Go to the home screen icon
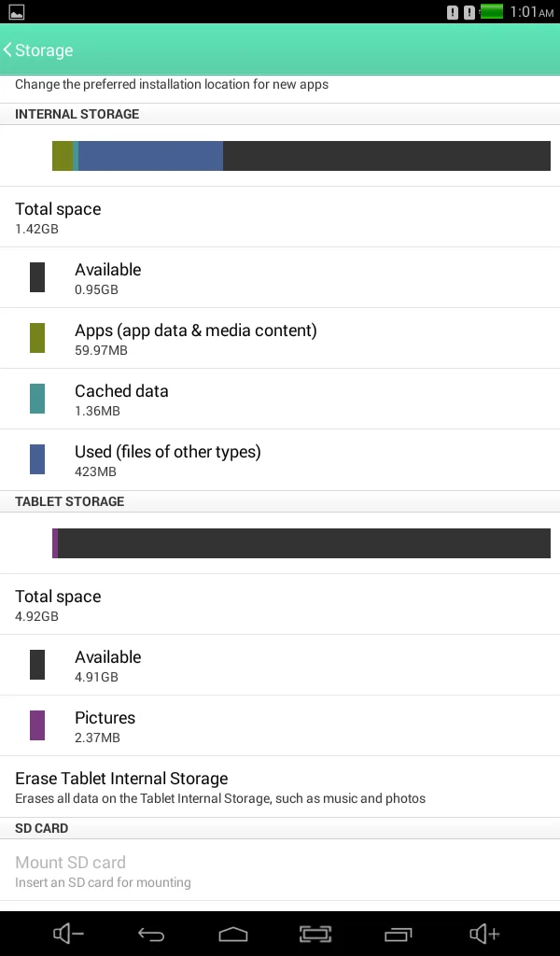This screenshot has width=560, height=956. [x=233, y=934]
